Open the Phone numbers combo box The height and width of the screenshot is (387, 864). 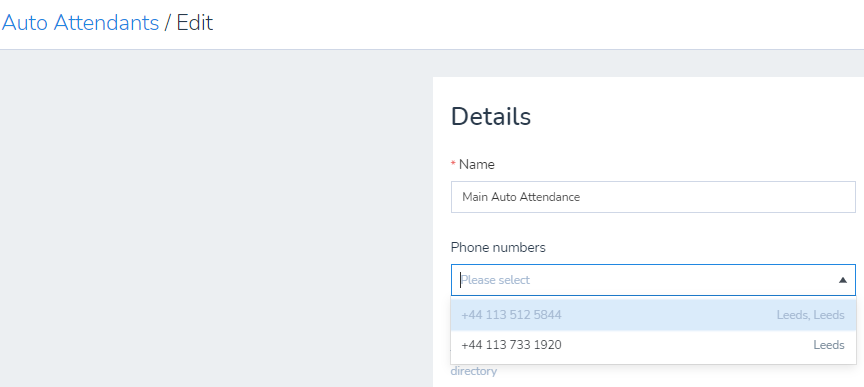pos(653,280)
